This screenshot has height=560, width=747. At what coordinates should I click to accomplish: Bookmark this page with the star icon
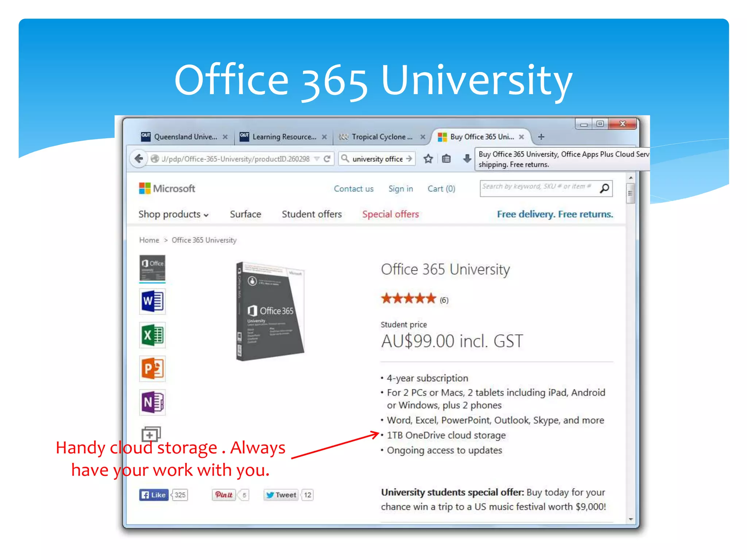[x=428, y=159]
